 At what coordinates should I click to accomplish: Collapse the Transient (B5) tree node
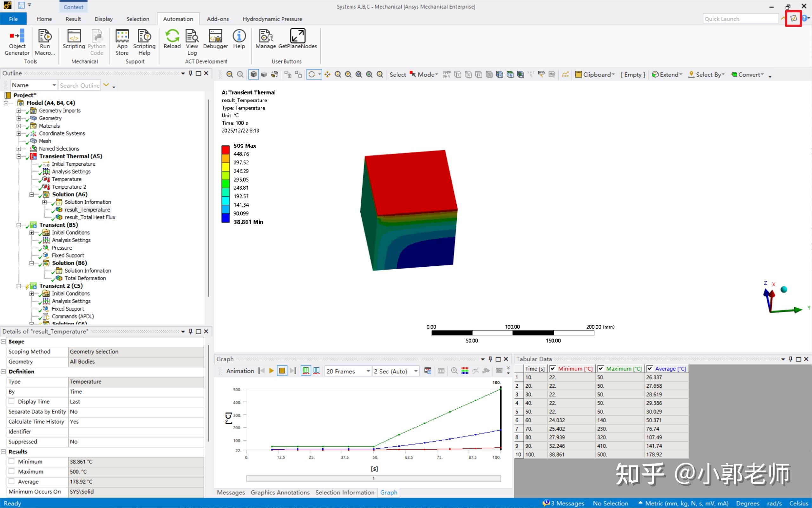(x=19, y=225)
